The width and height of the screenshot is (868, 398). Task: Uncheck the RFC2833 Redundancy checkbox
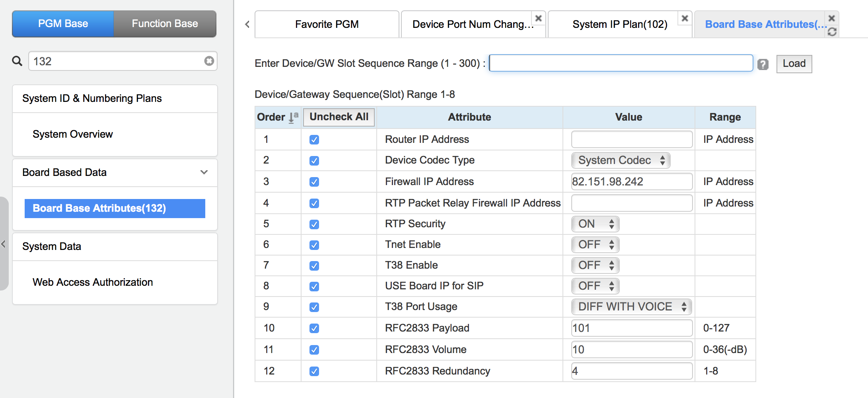(x=314, y=371)
